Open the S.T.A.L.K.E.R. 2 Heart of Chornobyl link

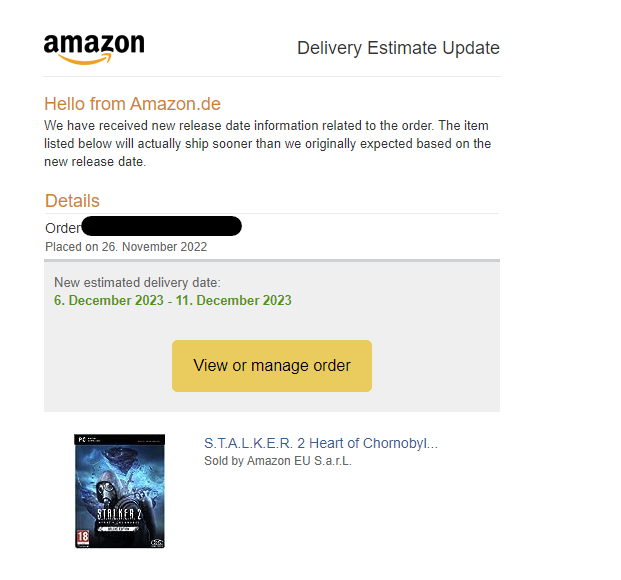[x=320, y=443]
